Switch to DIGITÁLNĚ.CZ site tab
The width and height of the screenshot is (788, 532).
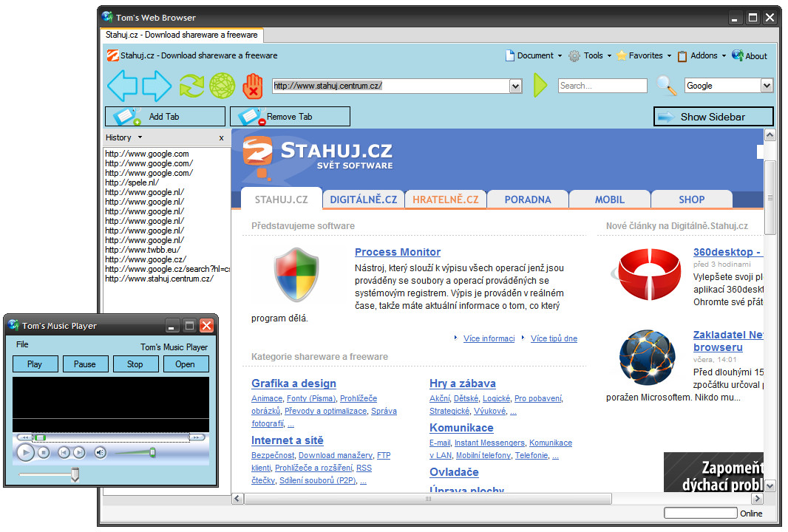point(364,199)
